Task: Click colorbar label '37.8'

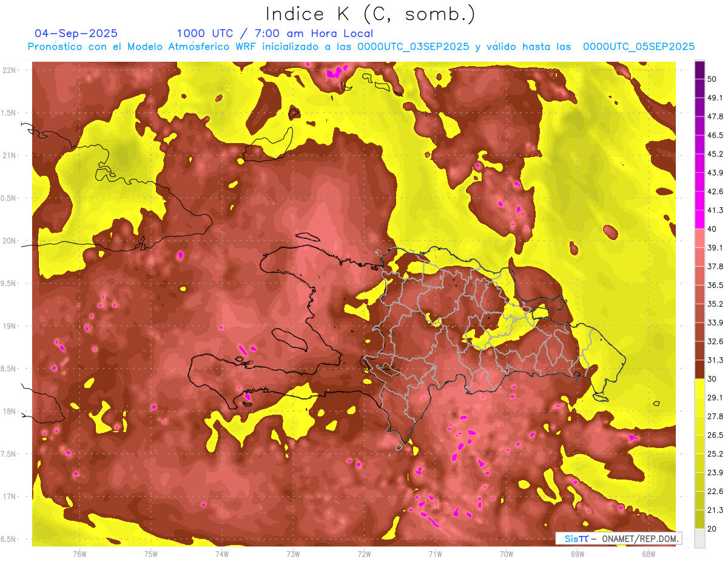Action: (715, 266)
